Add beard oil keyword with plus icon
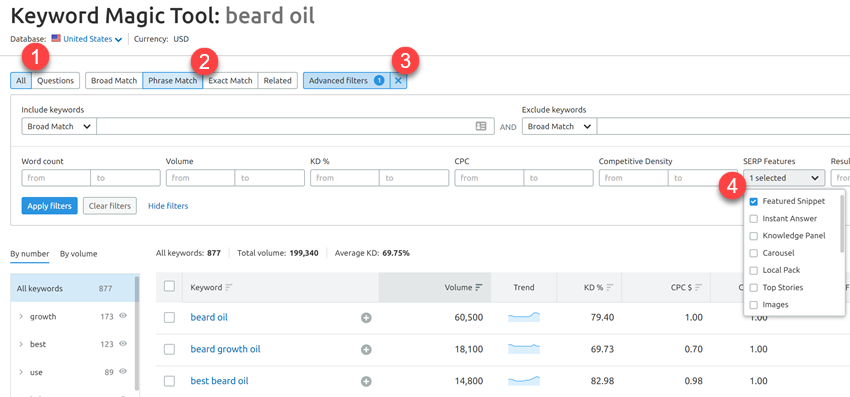This screenshot has height=397, width=850. tap(366, 318)
